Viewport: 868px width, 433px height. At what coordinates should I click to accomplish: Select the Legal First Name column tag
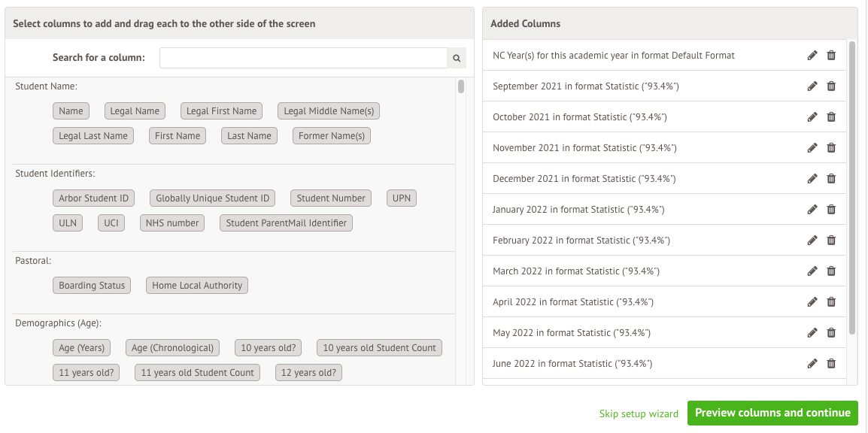coord(221,111)
